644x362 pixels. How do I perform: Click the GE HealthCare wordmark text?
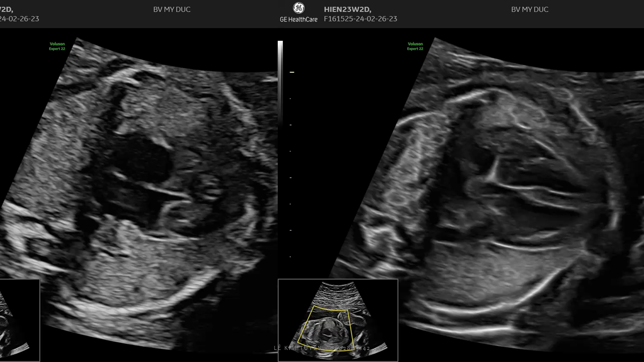pos(298,19)
